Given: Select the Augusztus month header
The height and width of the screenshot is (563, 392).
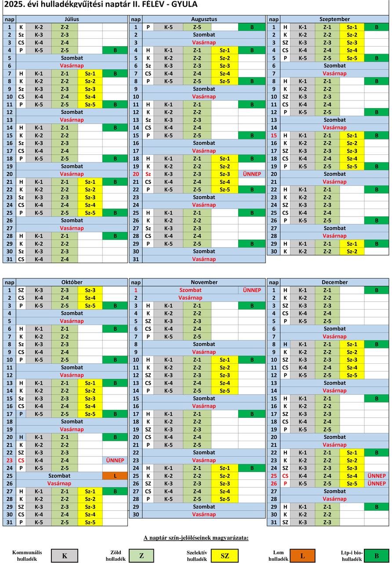Looking at the screenshot, I should point(204,19).
